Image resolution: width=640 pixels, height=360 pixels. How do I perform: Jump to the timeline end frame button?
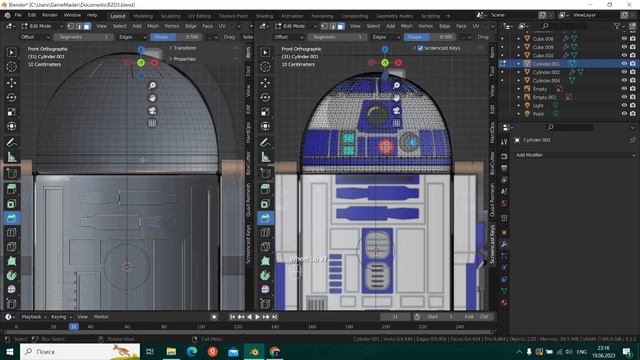tap(275, 317)
